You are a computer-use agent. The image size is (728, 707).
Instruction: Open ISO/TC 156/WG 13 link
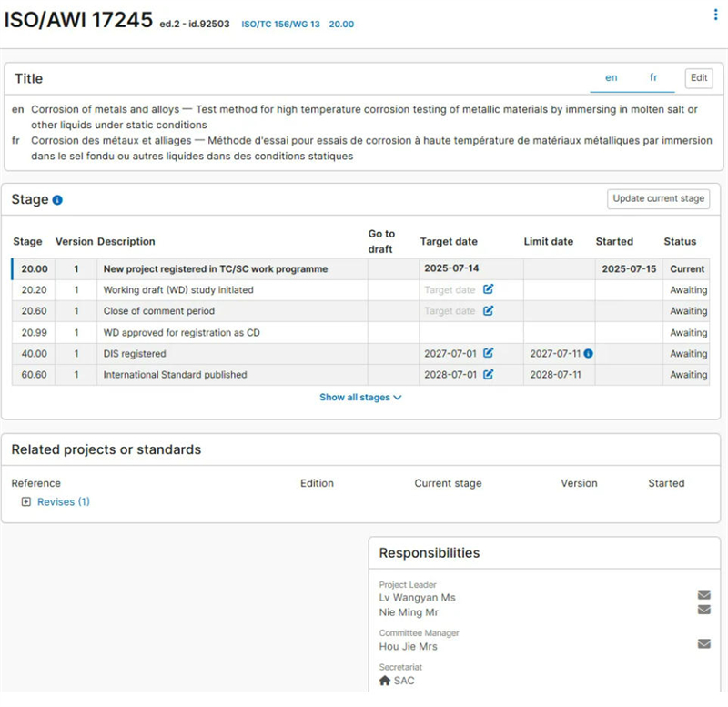[x=280, y=25]
